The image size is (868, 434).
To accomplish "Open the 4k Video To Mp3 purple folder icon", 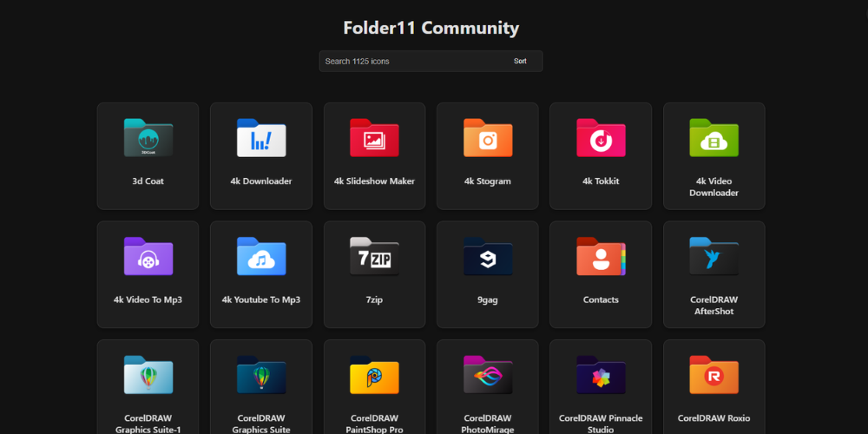I will point(148,256).
